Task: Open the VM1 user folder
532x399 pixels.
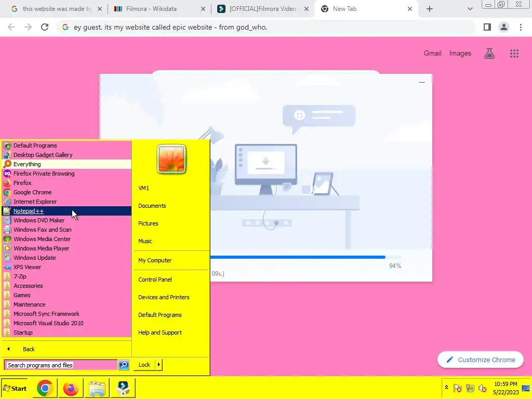Action: [171, 188]
